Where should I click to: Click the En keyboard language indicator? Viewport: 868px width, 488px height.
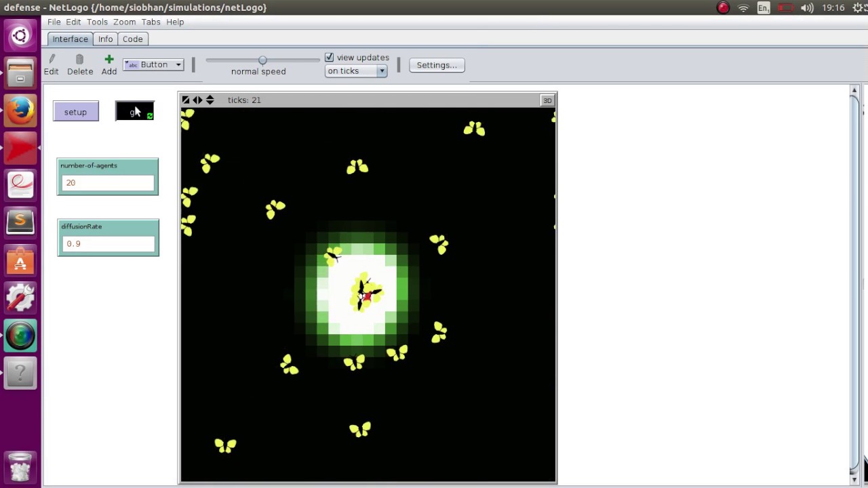(764, 7)
